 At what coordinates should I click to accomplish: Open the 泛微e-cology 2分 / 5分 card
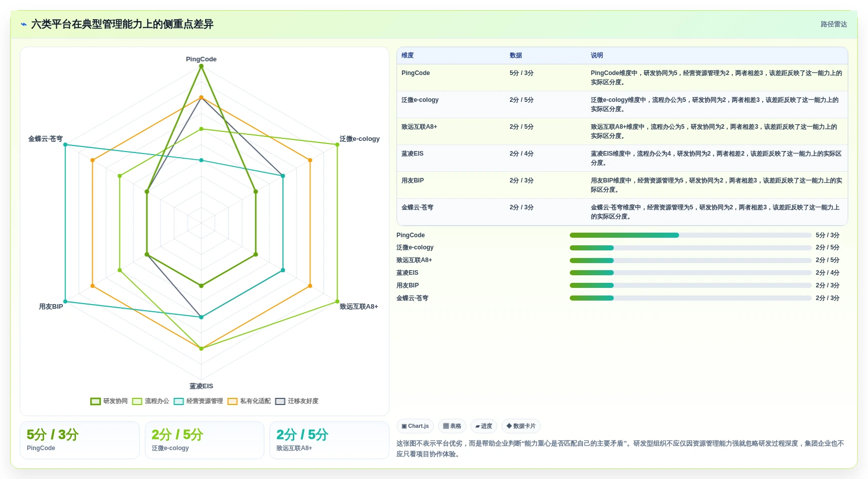pos(205,440)
